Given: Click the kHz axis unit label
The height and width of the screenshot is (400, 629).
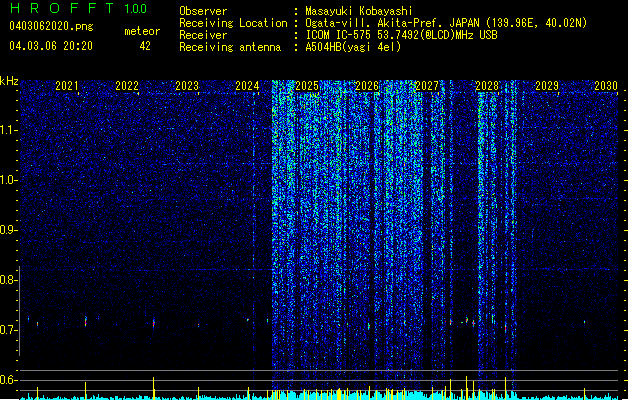Looking at the screenshot, I should pos(9,81).
